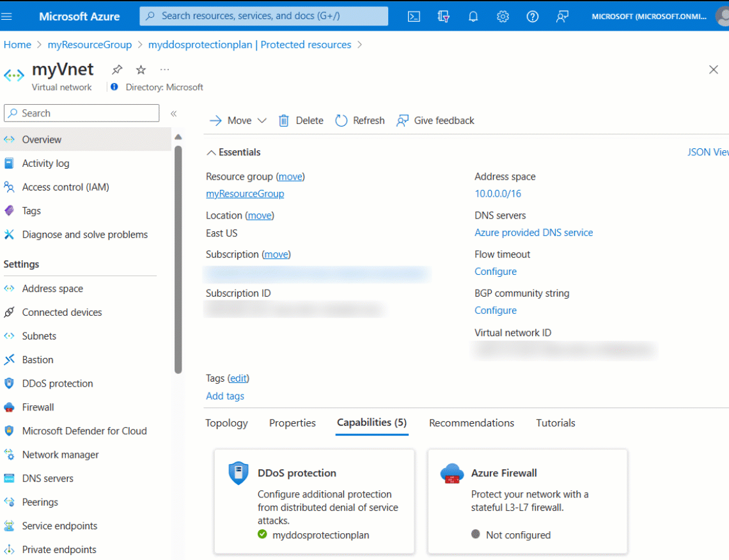Click the left menu scrollbar thumb

(x=178, y=260)
